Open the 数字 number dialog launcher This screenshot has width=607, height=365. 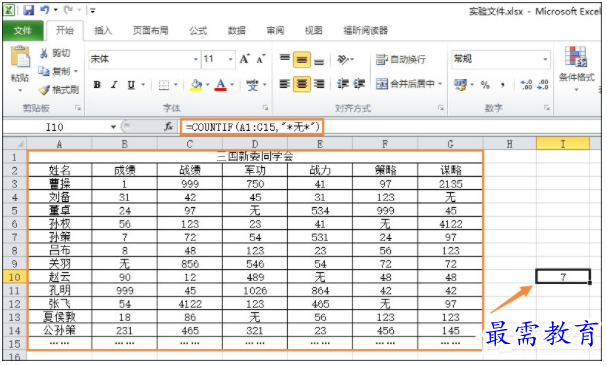pyautogui.click(x=547, y=108)
